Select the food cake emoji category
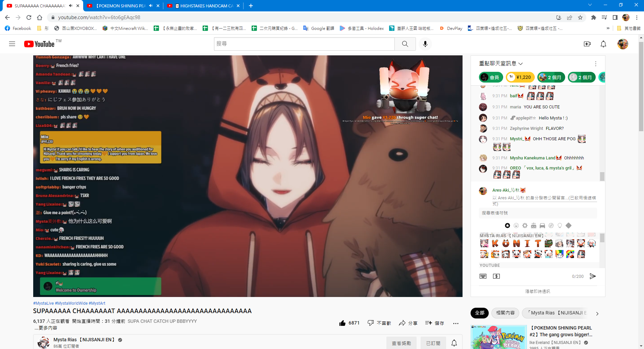Viewport: 644px width, 349px height. [534, 226]
